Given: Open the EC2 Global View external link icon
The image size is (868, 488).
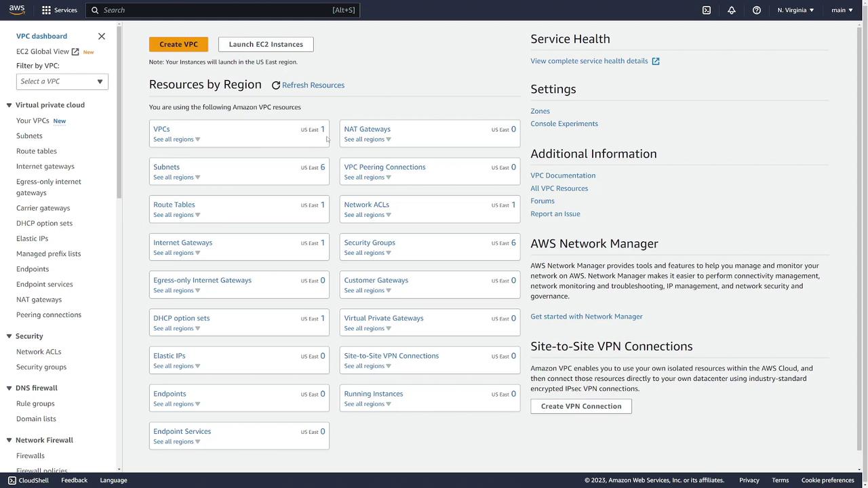Looking at the screenshot, I should click(75, 52).
